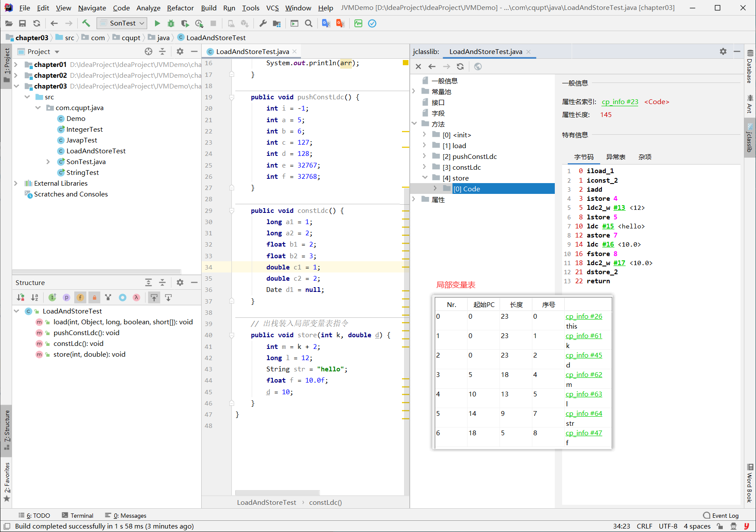This screenshot has height=532, width=756.
Task: Click the Synchronize refresh toolbar icon
Action: click(x=37, y=23)
